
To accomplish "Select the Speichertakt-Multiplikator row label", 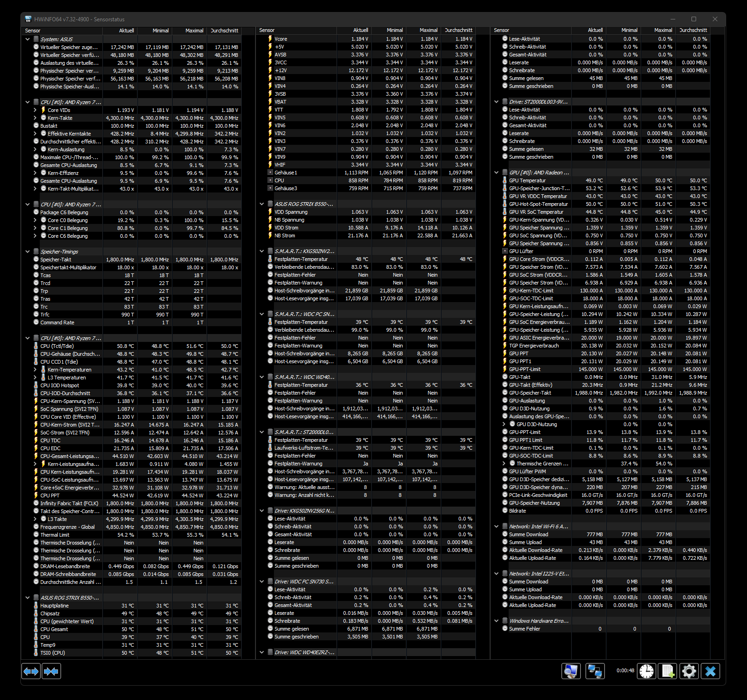I will point(68,267).
